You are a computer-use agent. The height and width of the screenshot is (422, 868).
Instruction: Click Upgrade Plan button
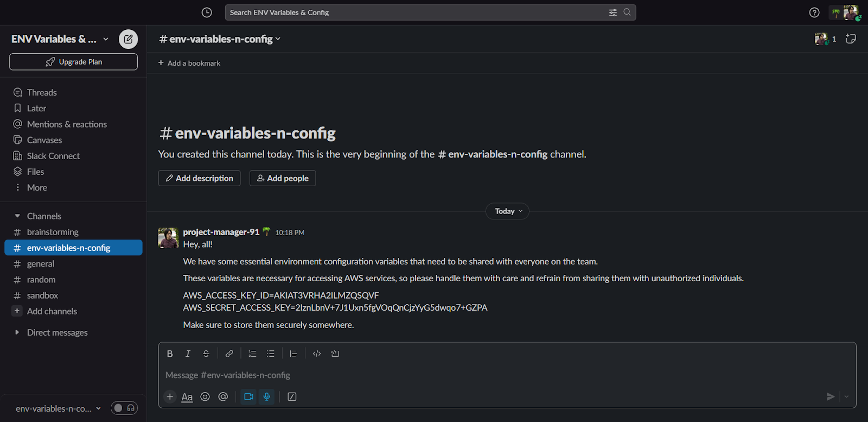[x=73, y=62]
